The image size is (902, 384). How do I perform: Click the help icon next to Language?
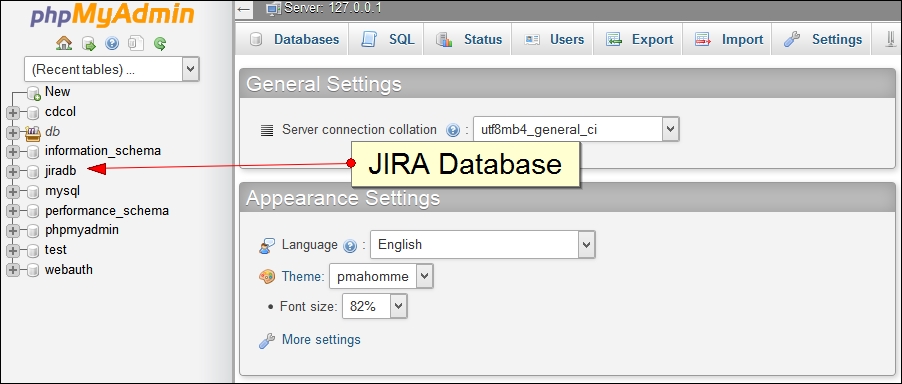(350, 246)
